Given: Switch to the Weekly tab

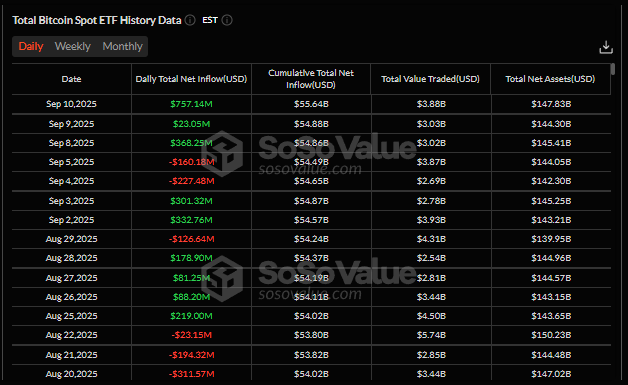Looking at the screenshot, I should [x=72, y=46].
